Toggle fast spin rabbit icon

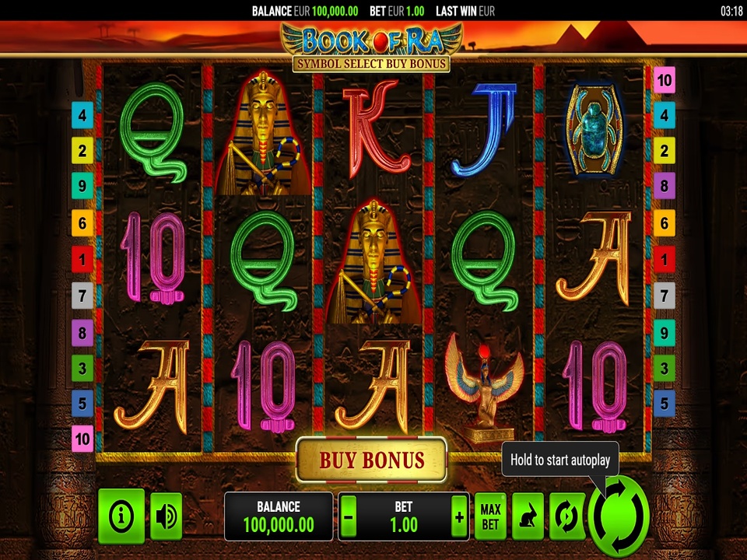click(x=528, y=516)
